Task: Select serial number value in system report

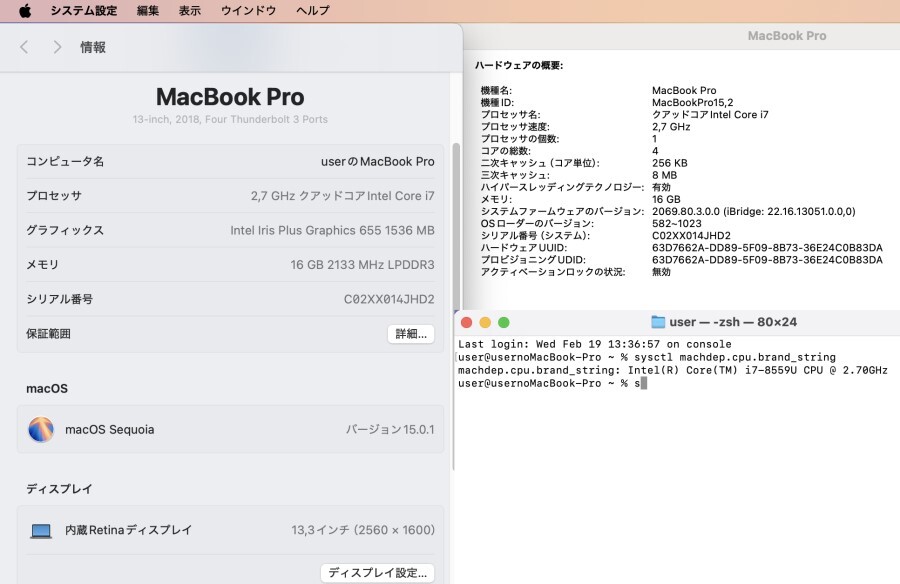Action: coord(691,235)
